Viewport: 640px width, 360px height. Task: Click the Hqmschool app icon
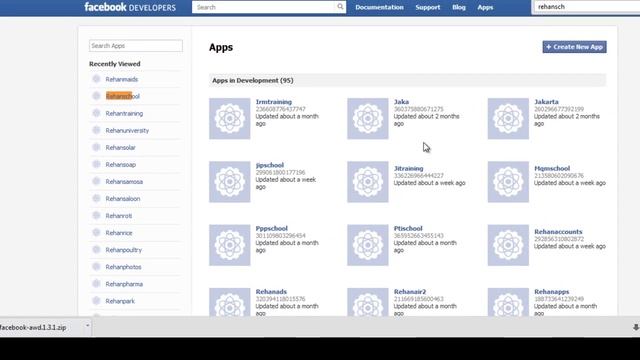pyautogui.click(x=508, y=182)
